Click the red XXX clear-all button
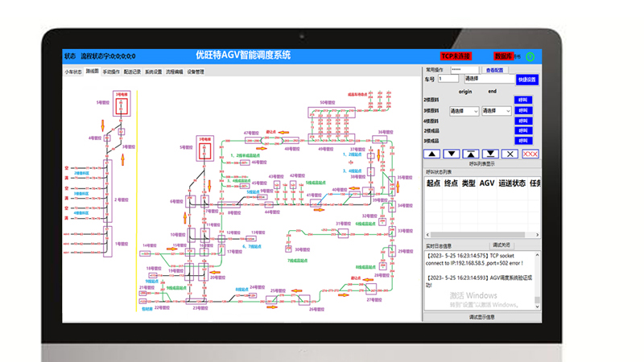 [x=530, y=154]
